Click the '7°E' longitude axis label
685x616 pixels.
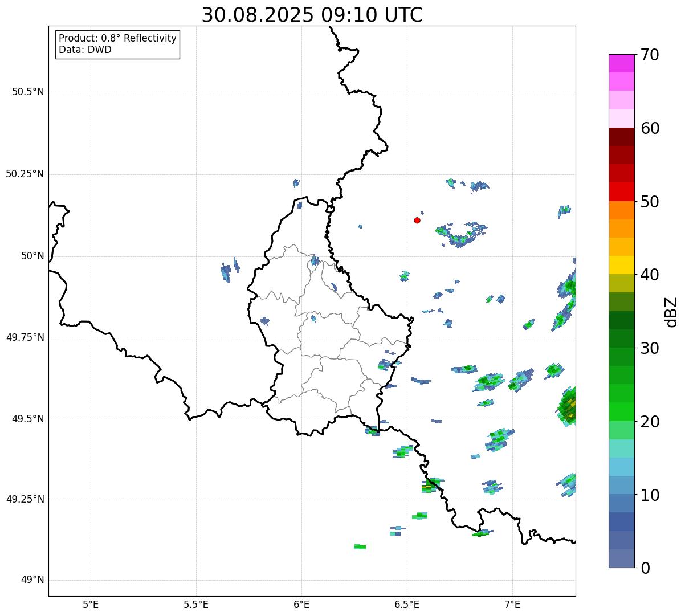coord(512,604)
